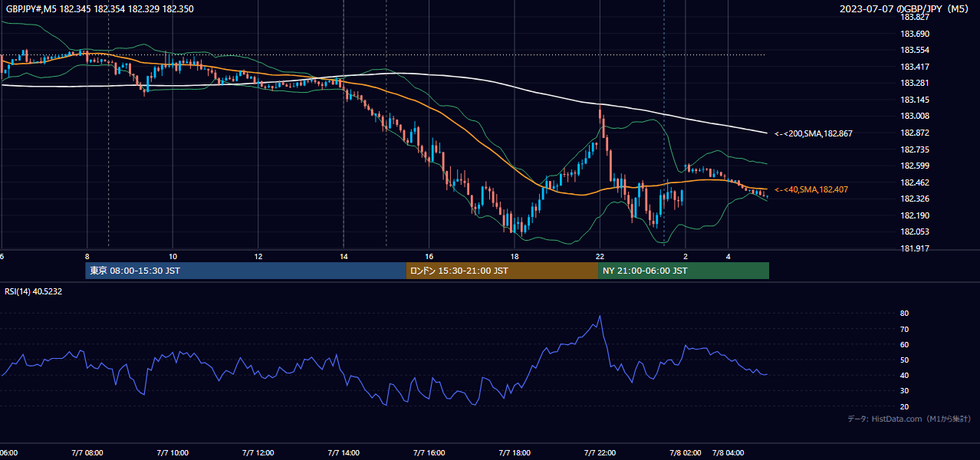Image resolution: width=980 pixels, height=460 pixels.
Task: Click price axis value 183.281
Action: coord(914,83)
